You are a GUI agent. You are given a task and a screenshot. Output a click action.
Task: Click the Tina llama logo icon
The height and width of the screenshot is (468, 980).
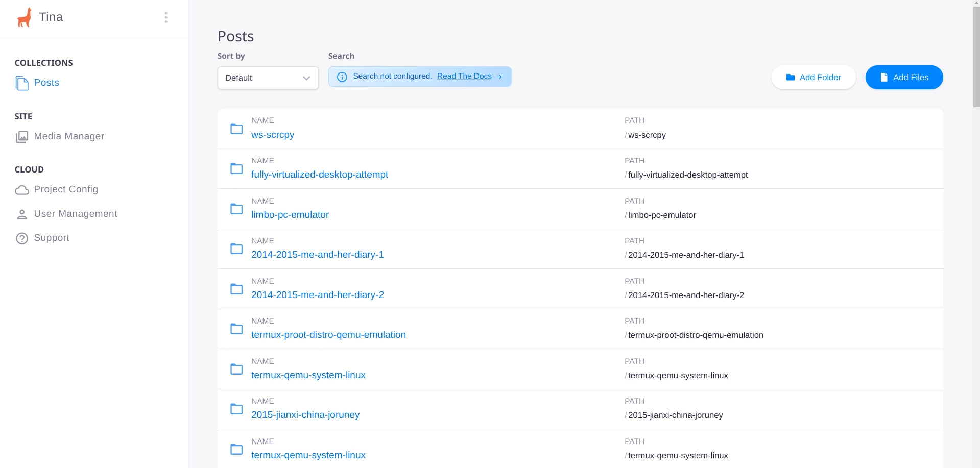tap(24, 17)
